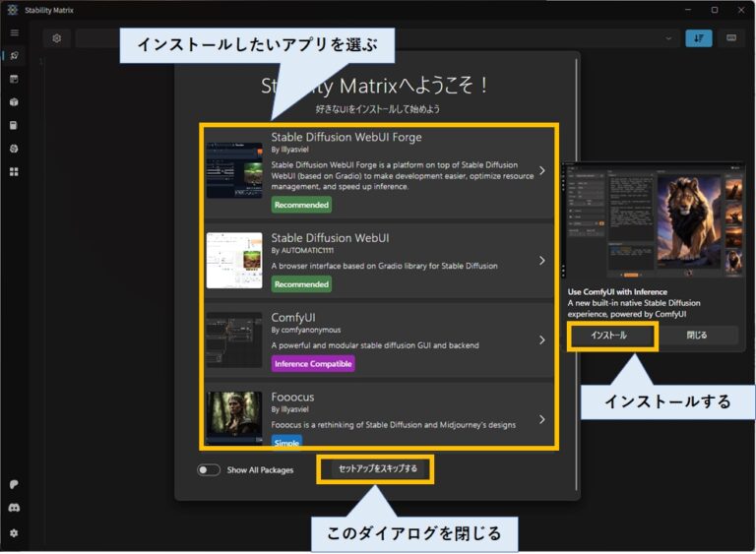This screenshot has height=554, width=756.
Task: Click the セットアップをスキップする button
Action: (x=377, y=469)
